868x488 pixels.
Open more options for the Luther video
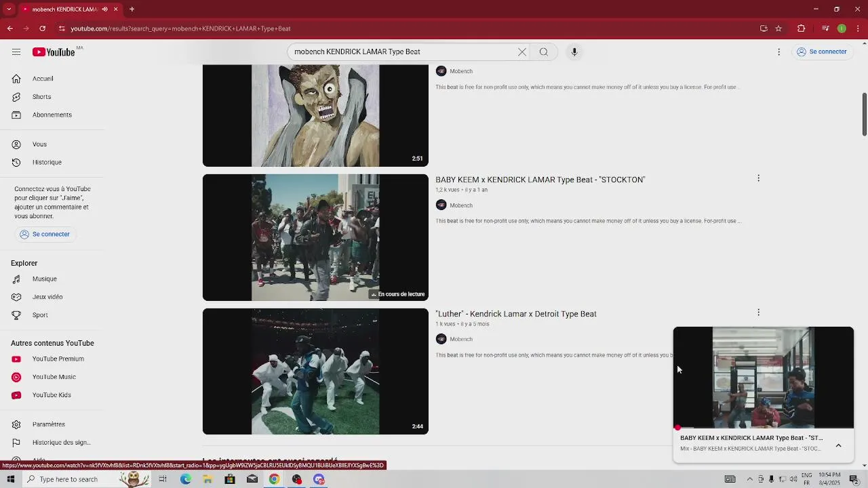(758, 312)
